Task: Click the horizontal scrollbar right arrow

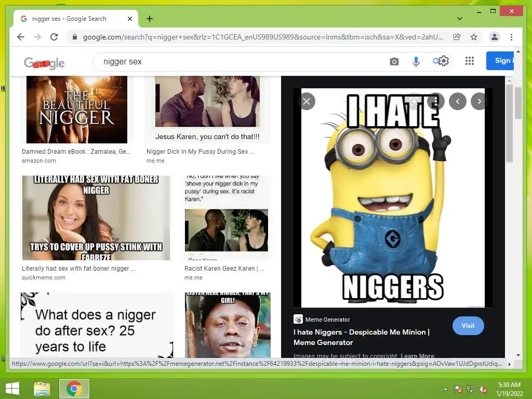Action: pyautogui.click(x=509, y=364)
